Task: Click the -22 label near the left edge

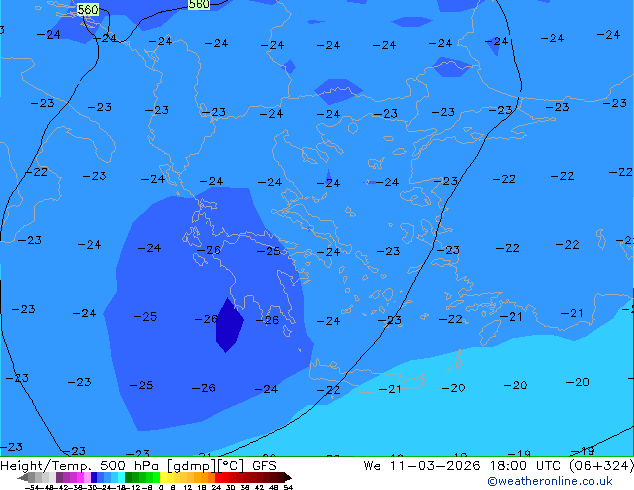Action: (37, 172)
